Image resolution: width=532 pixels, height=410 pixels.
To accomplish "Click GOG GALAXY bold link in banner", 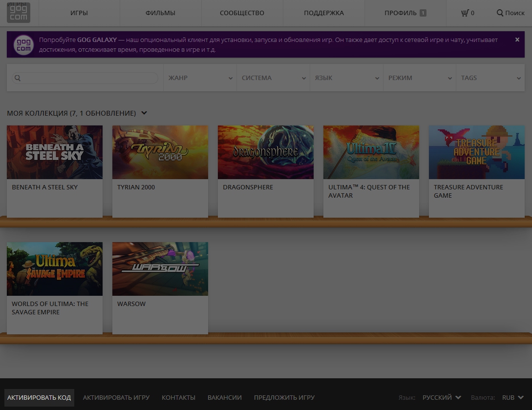I will [x=97, y=40].
